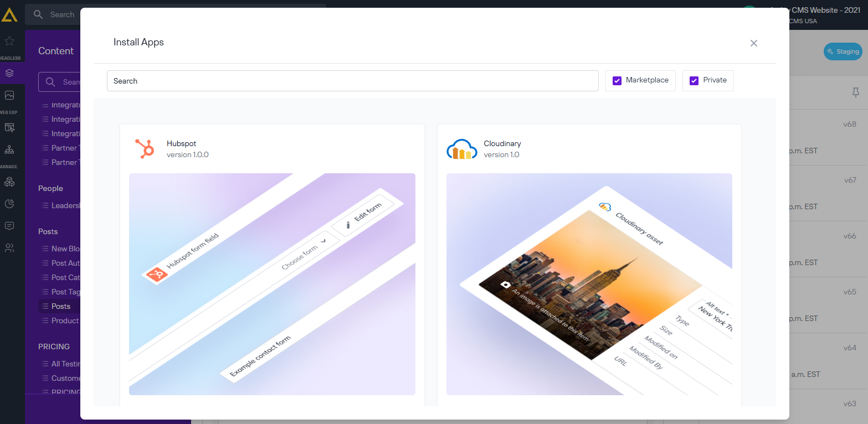868x424 pixels.
Task: Select the Headless content layers icon
Action: (x=9, y=73)
